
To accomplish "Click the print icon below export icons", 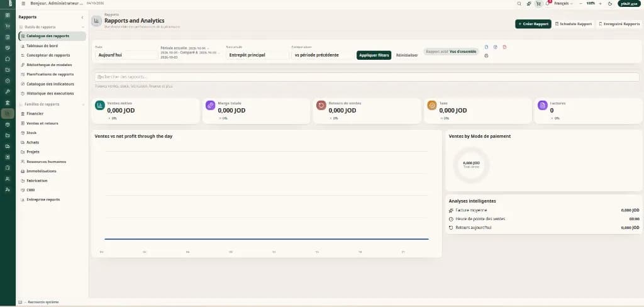I will coord(487,55).
